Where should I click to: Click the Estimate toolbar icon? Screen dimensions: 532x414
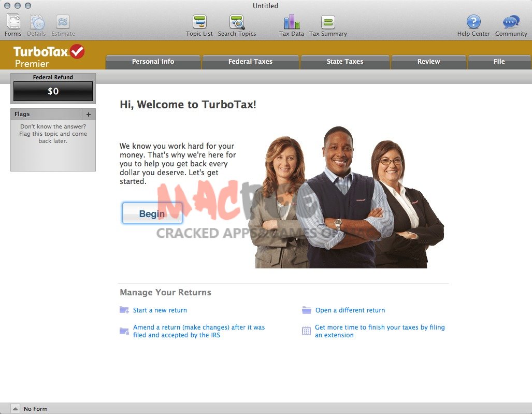click(63, 22)
